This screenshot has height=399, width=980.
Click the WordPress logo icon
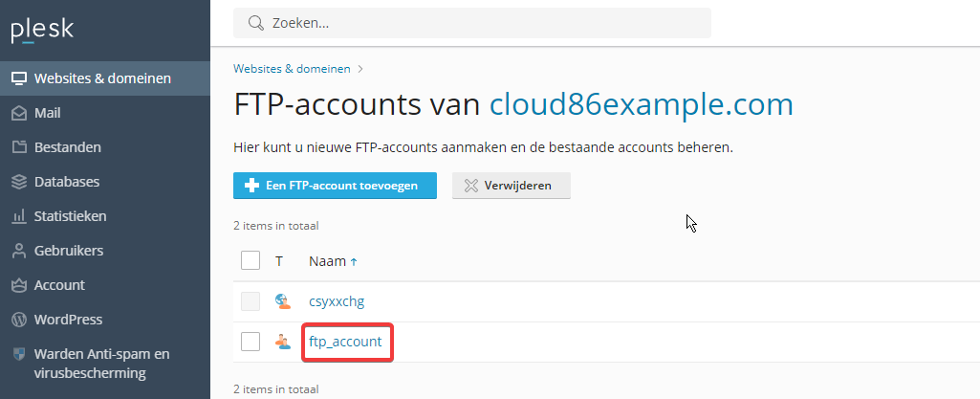pyautogui.click(x=19, y=320)
